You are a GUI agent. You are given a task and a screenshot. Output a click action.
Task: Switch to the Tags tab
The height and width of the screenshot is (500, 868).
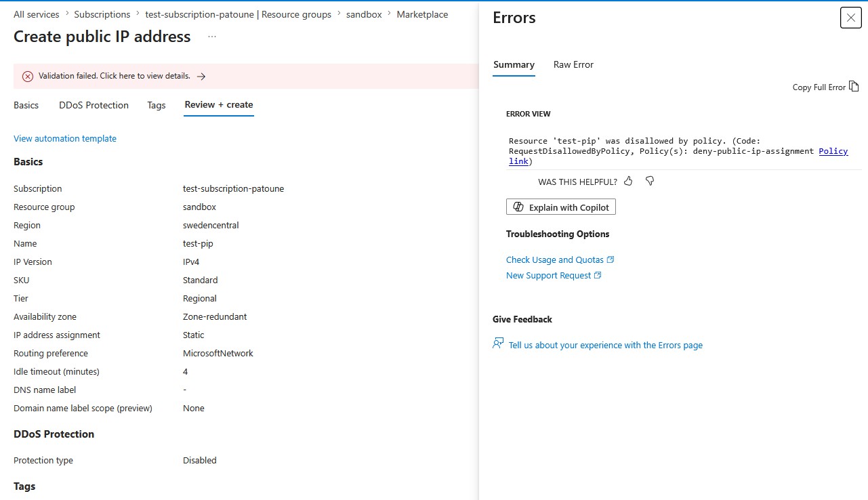click(157, 105)
